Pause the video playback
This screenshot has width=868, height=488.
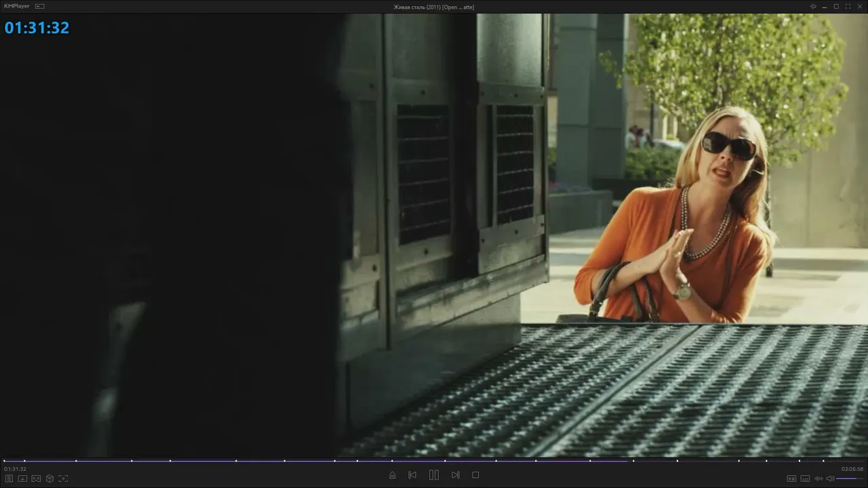coord(434,475)
